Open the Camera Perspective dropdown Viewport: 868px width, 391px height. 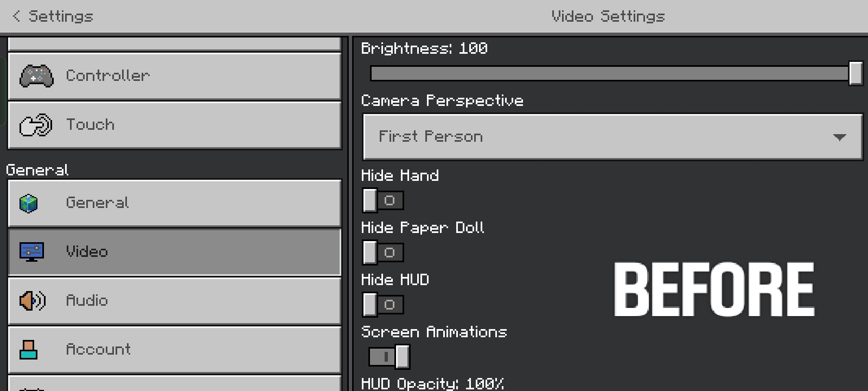[612, 137]
